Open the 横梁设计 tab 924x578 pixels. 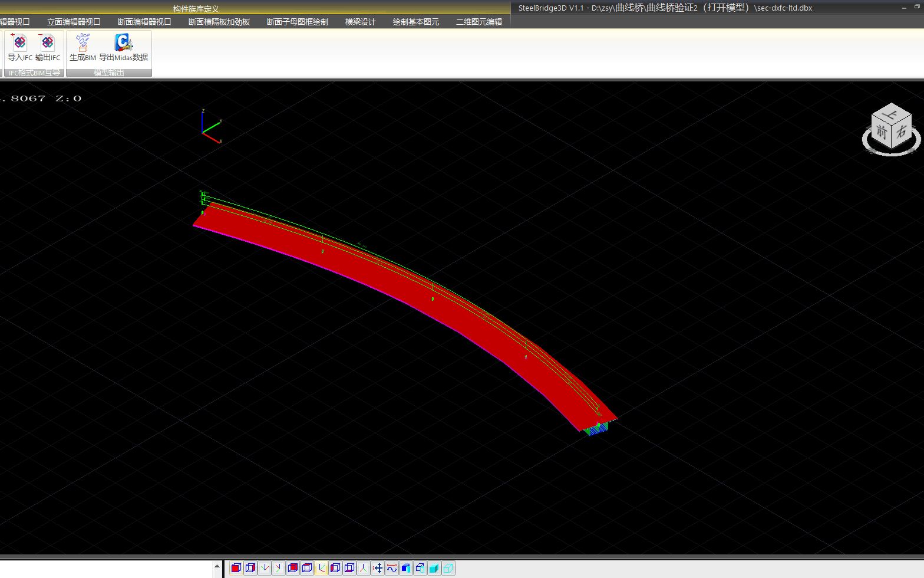(361, 22)
